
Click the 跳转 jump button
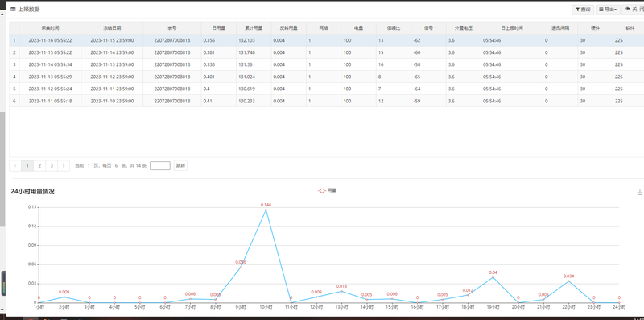click(x=180, y=166)
